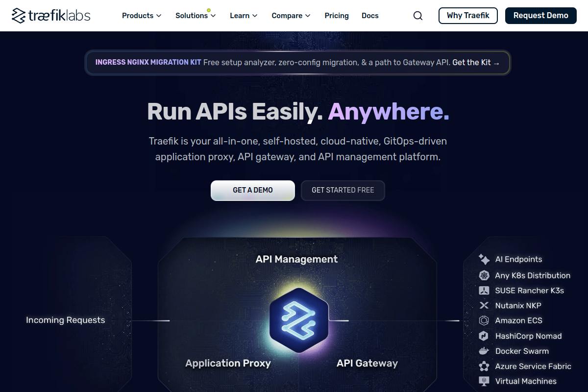Viewport: 588px width, 392px height.
Task: Click the AI Endpoints sparkle icon
Action: pyautogui.click(x=484, y=259)
